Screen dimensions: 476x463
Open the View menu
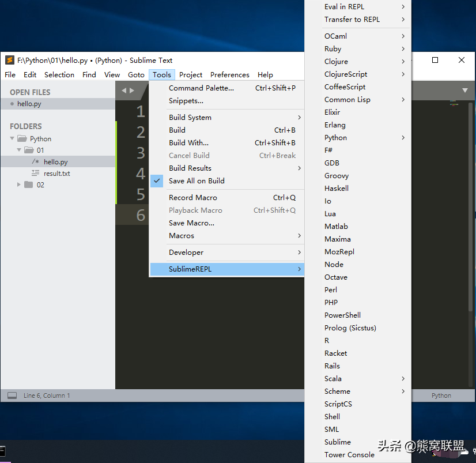click(x=112, y=75)
